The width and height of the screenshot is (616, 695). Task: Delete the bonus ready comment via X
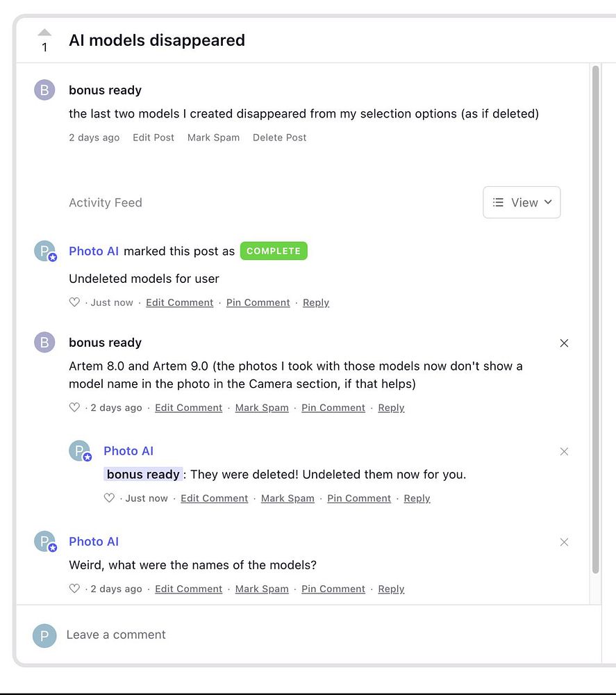tap(564, 343)
